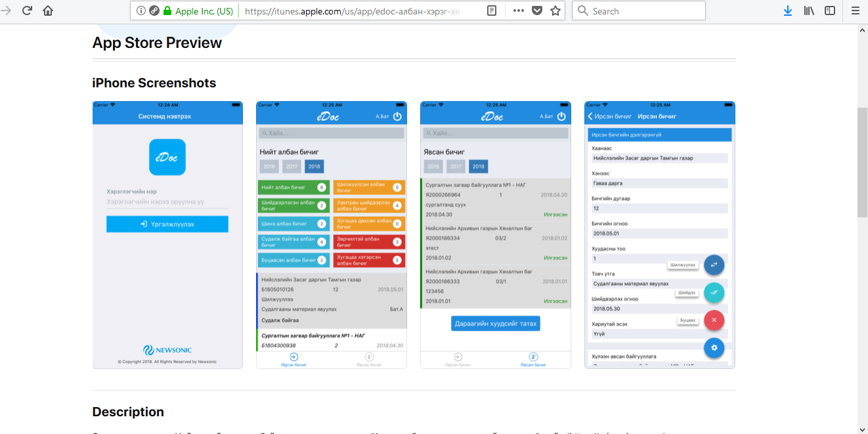This screenshot has width=868, height=434.
Task: Open the third screenshot showing the sent documents list
Action: tap(496, 235)
